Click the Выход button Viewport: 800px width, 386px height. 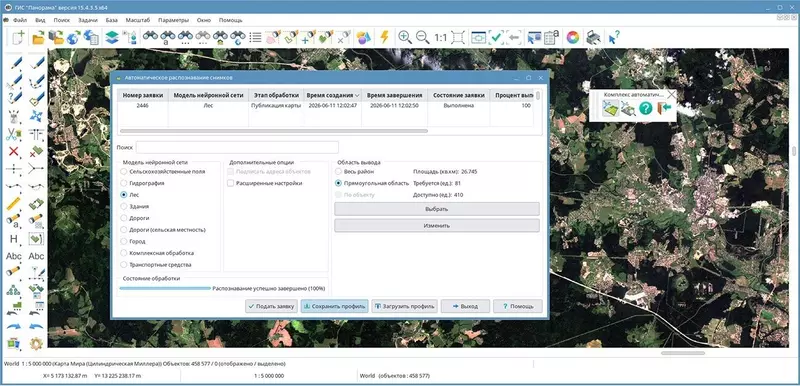pyautogui.click(x=465, y=306)
